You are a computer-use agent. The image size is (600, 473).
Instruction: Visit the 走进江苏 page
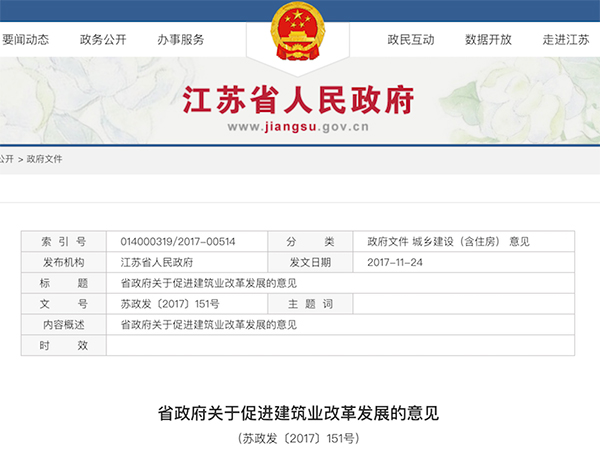pyautogui.click(x=566, y=40)
